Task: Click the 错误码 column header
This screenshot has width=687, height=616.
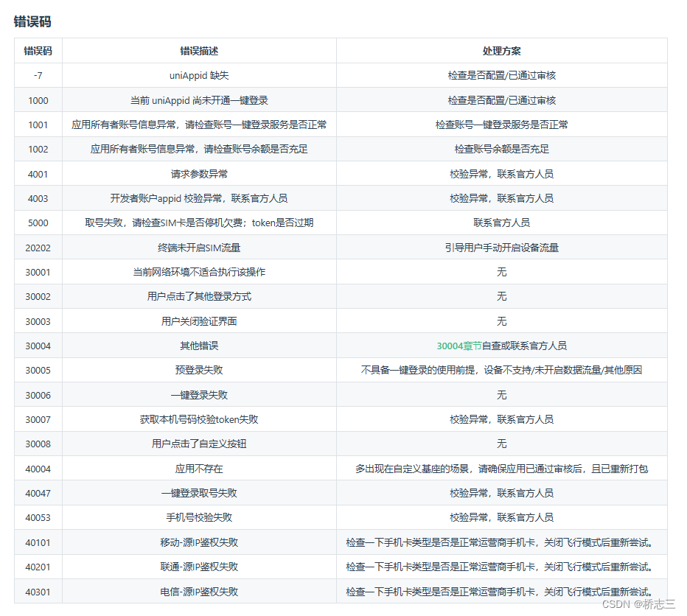Action: (x=38, y=50)
